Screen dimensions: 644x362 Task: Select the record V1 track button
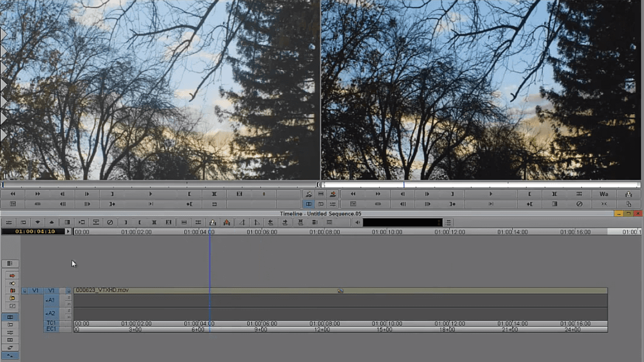(x=51, y=291)
